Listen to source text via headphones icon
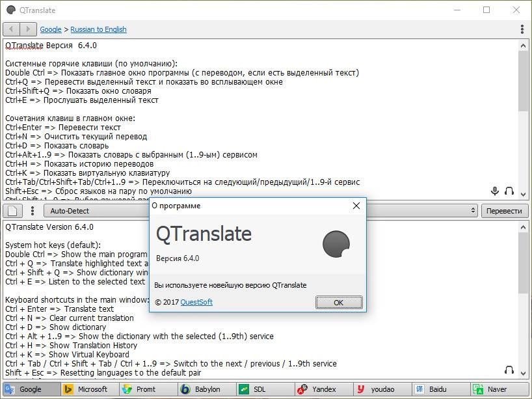This screenshot has height=399, width=532. [x=509, y=191]
